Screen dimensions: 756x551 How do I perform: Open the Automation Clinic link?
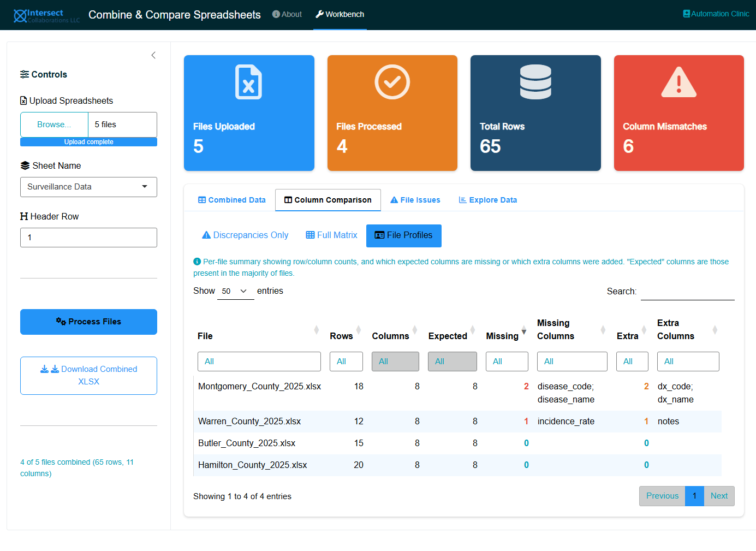coord(716,14)
